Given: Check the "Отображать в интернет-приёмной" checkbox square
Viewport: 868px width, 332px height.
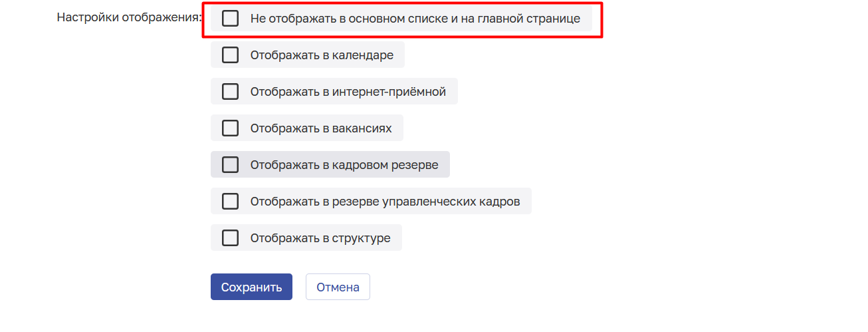Looking at the screenshot, I should pyautogui.click(x=230, y=92).
